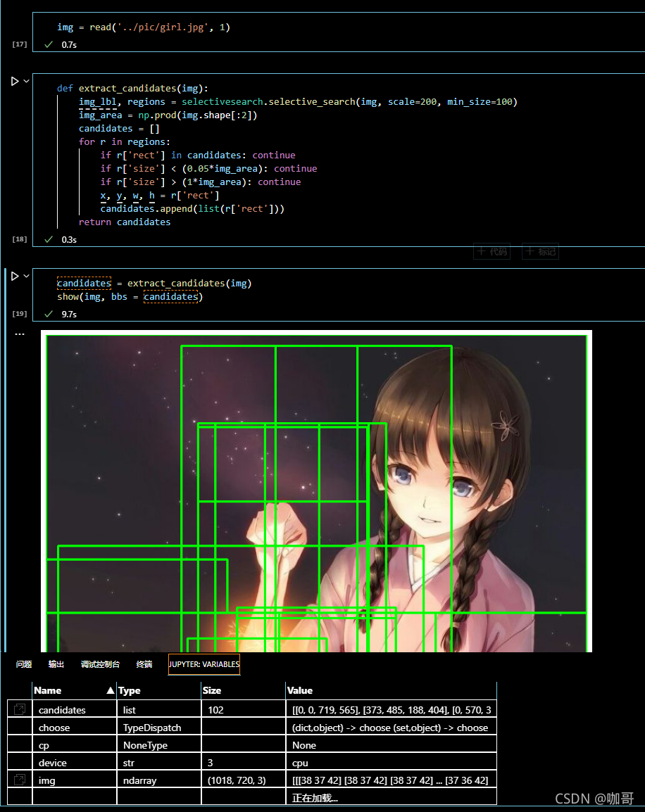Switch to the 问题 panel tab
The width and height of the screenshot is (645, 812).
[24, 664]
